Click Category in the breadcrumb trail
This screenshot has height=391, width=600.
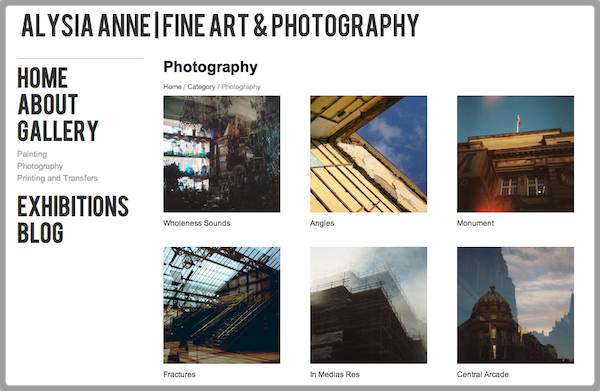(x=201, y=87)
